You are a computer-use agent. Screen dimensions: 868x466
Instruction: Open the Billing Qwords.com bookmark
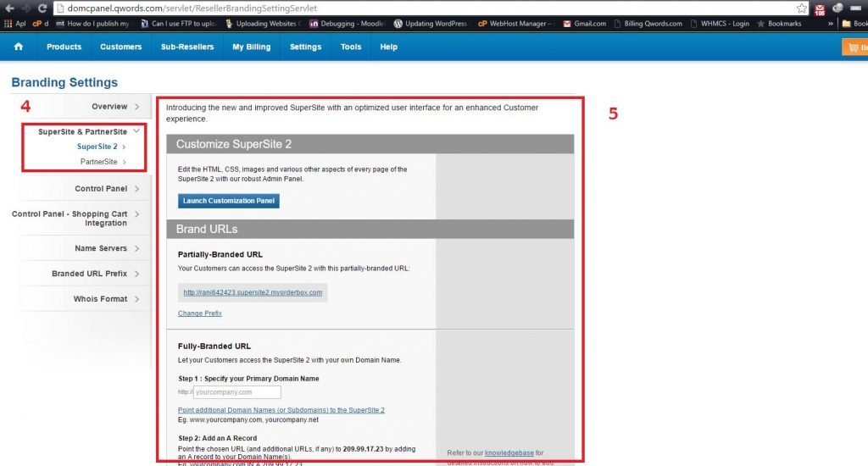point(648,23)
